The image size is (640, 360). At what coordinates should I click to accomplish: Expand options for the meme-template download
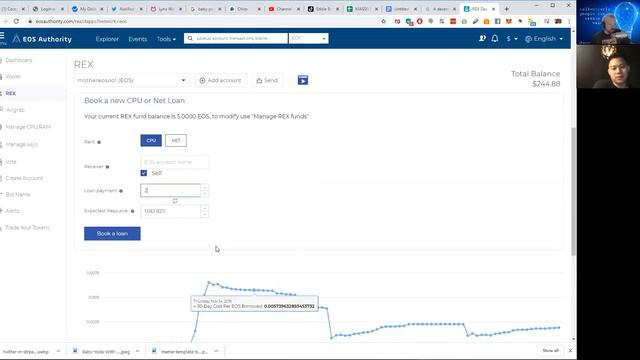point(216,351)
